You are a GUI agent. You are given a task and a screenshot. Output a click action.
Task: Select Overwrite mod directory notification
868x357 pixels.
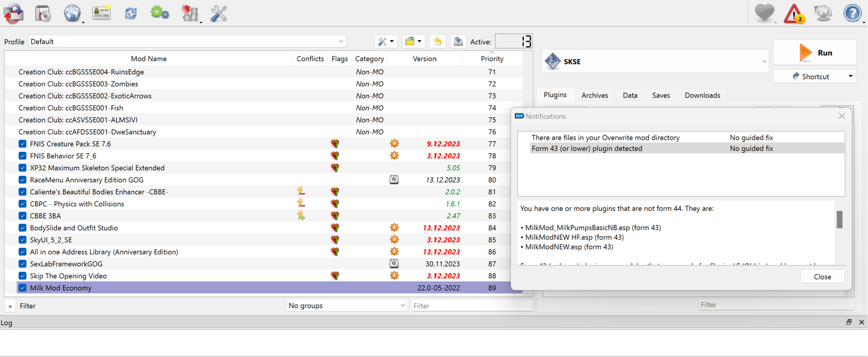pyautogui.click(x=687, y=137)
